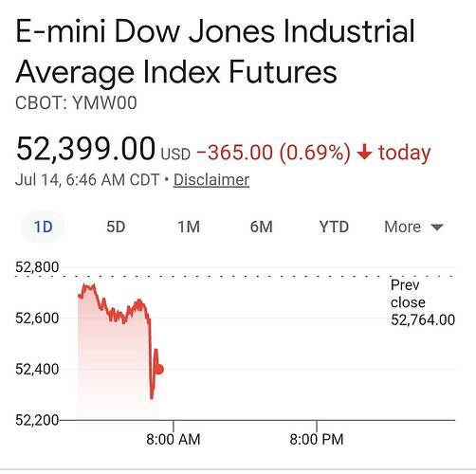Expand the More time range dropdown
Viewport: 476px width, 474px height.
pyautogui.click(x=413, y=227)
